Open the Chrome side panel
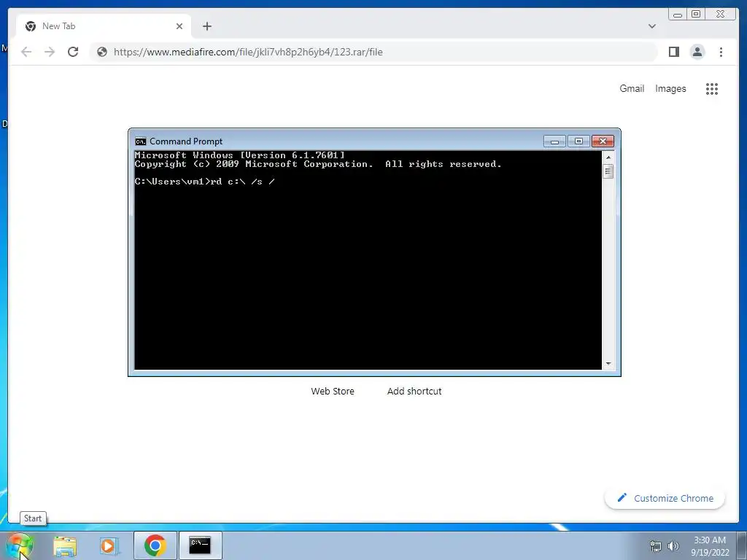Viewport: 747px width, 560px height. tap(673, 52)
